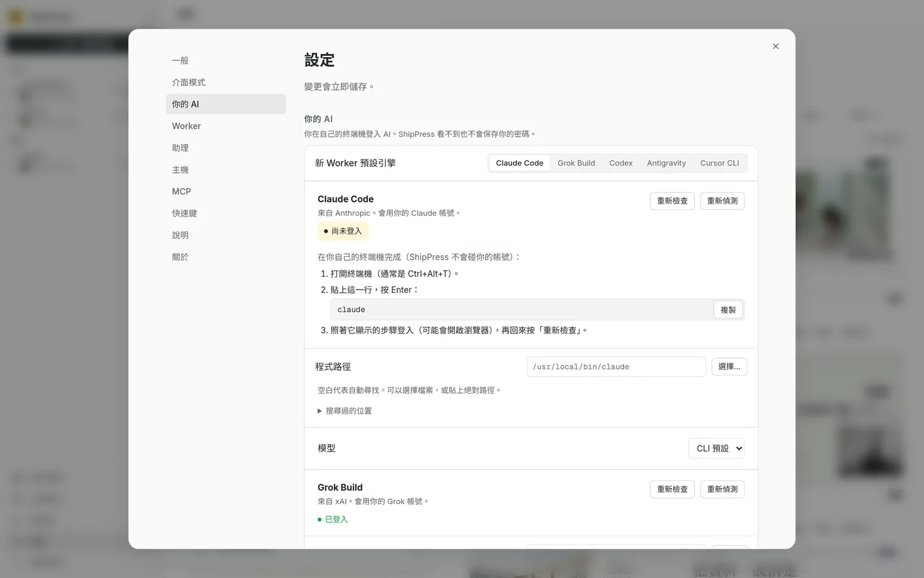Click 重新檢查 for Grok Build
The width and height of the screenshot is (924, 578).
(672, 489)
